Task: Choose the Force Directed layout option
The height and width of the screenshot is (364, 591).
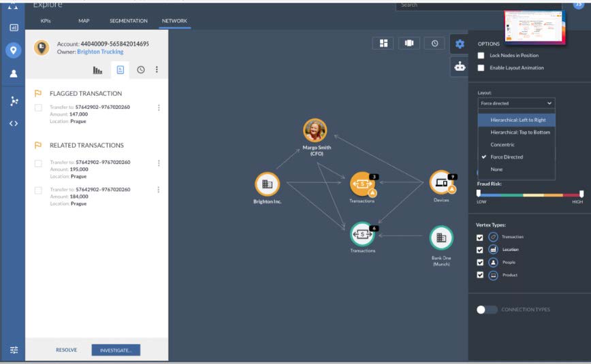Action: click(x=517, y=157)
